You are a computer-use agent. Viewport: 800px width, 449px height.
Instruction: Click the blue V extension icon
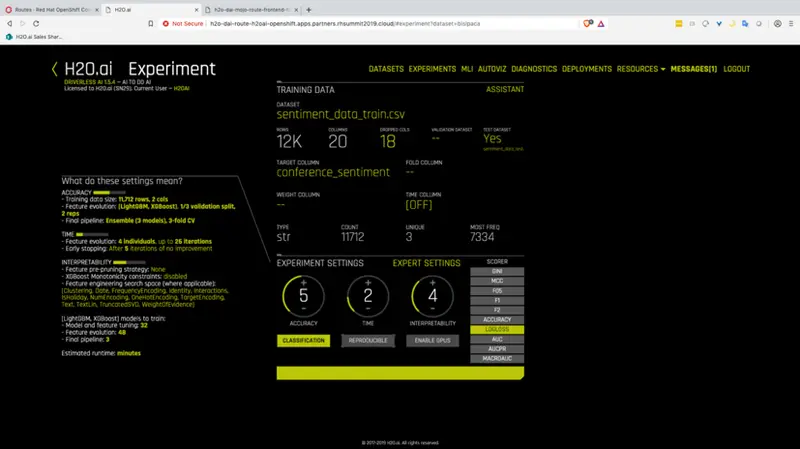(719, 23)
